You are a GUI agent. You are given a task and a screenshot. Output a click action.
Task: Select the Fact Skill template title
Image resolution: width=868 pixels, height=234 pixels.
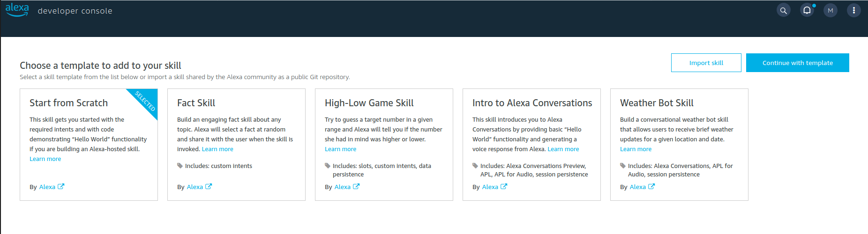point(196,103)
